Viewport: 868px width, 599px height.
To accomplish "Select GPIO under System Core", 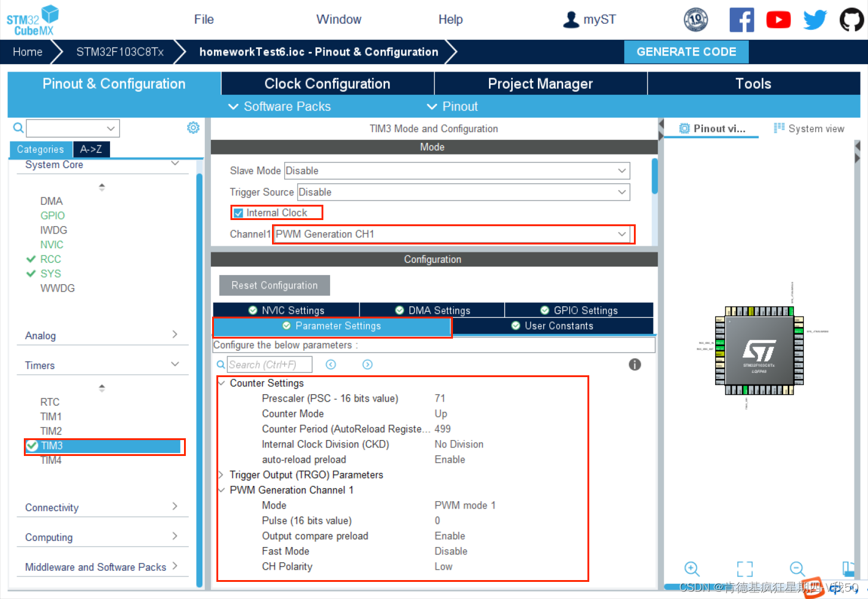I will (53, 216).
